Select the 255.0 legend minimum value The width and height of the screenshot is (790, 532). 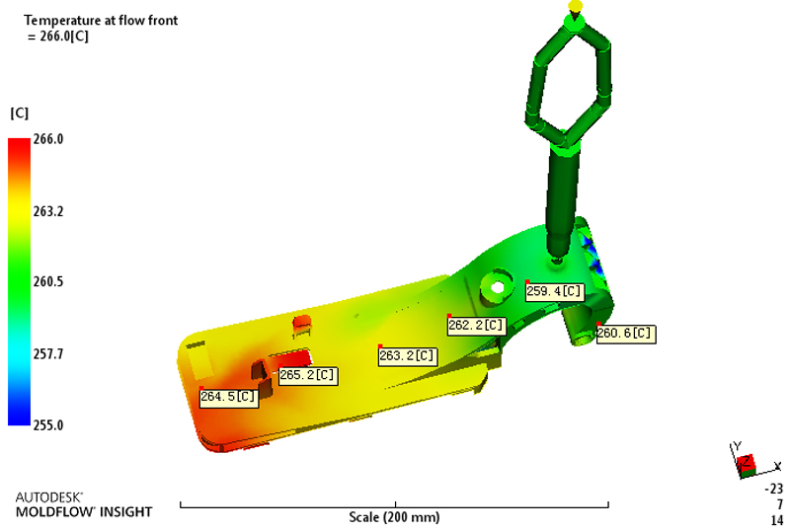pos(49,425)
